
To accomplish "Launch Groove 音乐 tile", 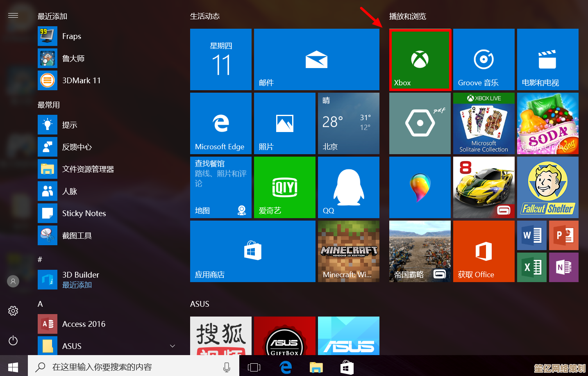I will [x=484, y=59].
